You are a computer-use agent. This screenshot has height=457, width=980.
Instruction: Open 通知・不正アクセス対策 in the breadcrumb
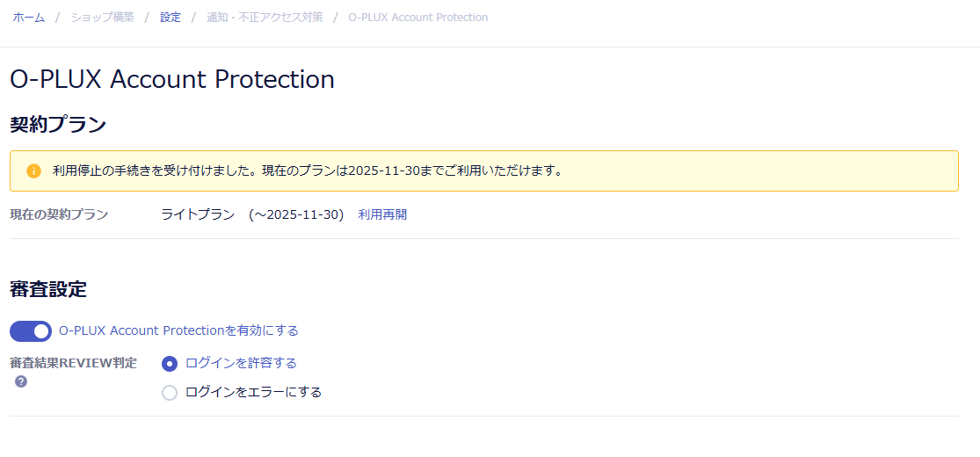(x=265, y=18)
